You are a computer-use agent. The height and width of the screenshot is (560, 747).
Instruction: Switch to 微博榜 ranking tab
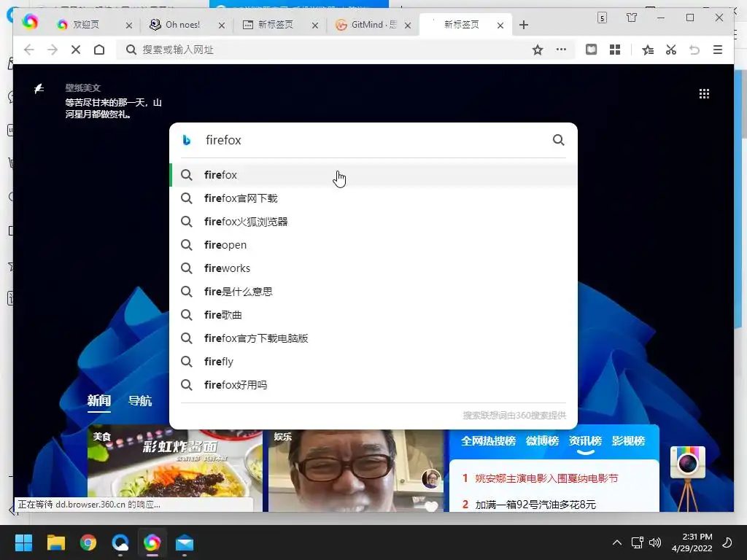point(542,441)
